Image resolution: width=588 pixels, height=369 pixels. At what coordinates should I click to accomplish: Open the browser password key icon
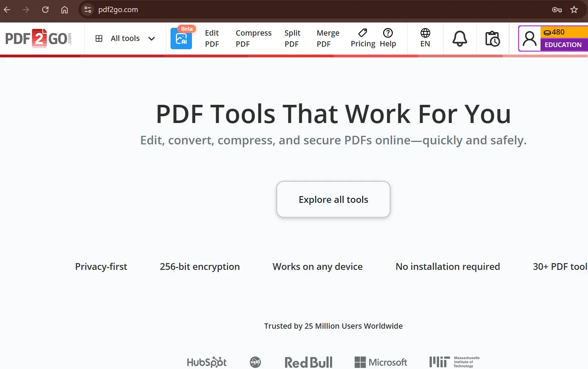coord(557,10)
